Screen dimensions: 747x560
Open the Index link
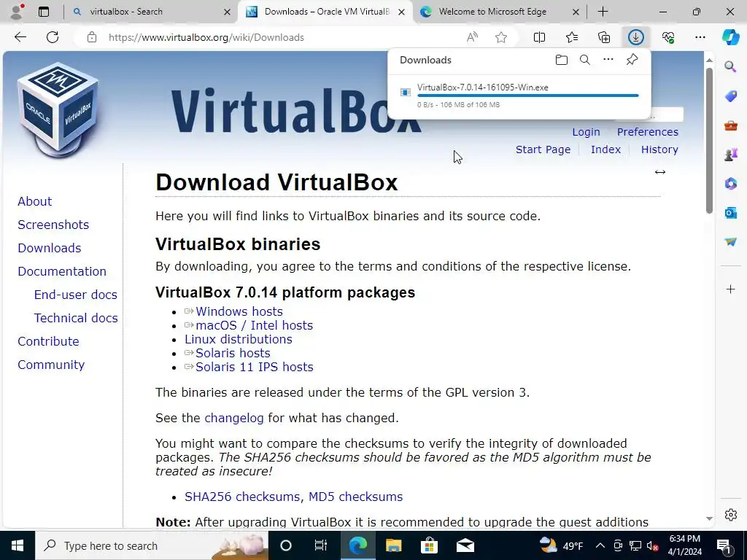605,149
